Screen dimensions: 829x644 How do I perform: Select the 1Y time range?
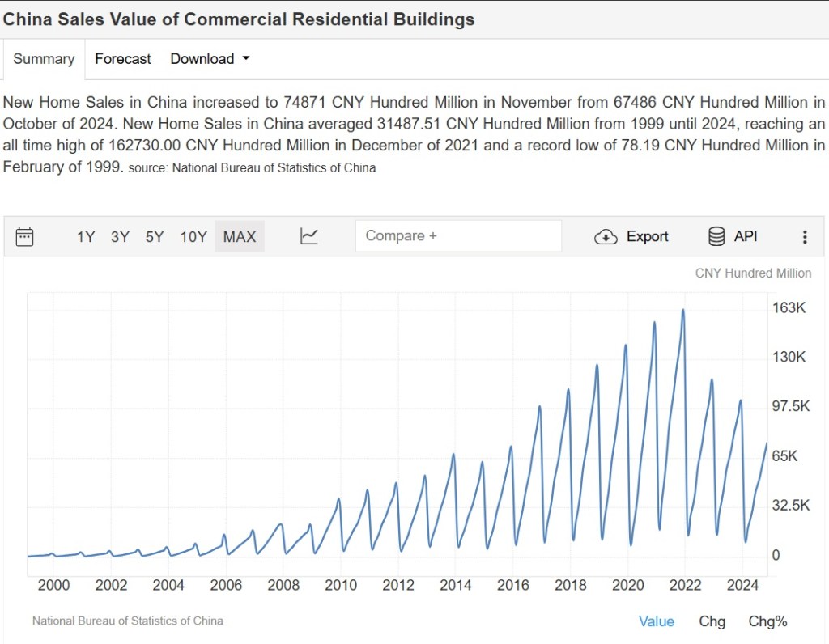[86, 237]
